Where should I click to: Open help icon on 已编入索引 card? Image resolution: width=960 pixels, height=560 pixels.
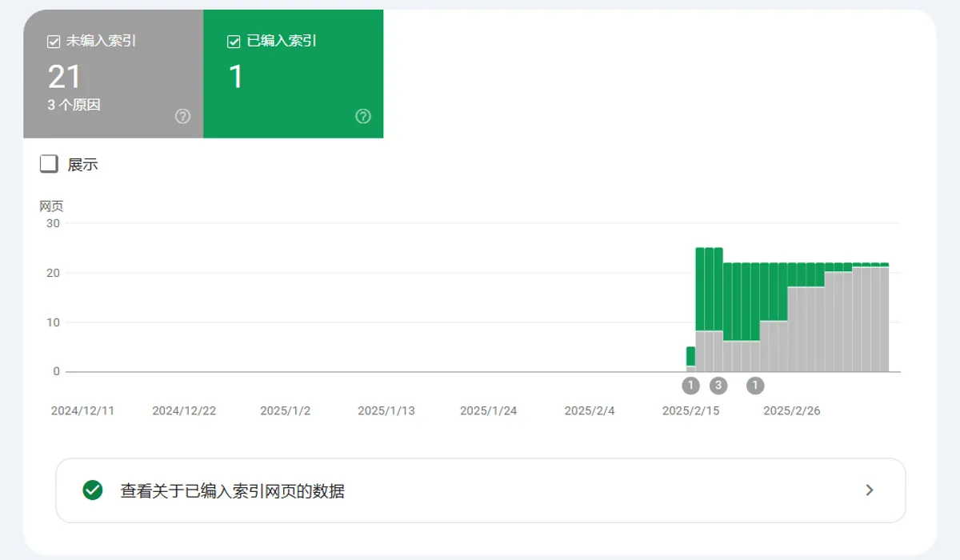363,117
